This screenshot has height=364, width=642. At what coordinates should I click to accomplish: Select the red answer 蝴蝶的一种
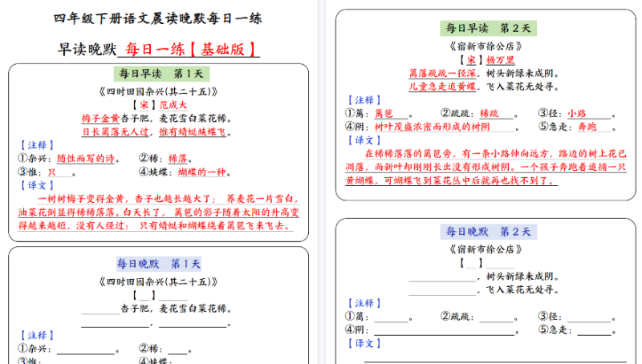click(x=202, y=172)
